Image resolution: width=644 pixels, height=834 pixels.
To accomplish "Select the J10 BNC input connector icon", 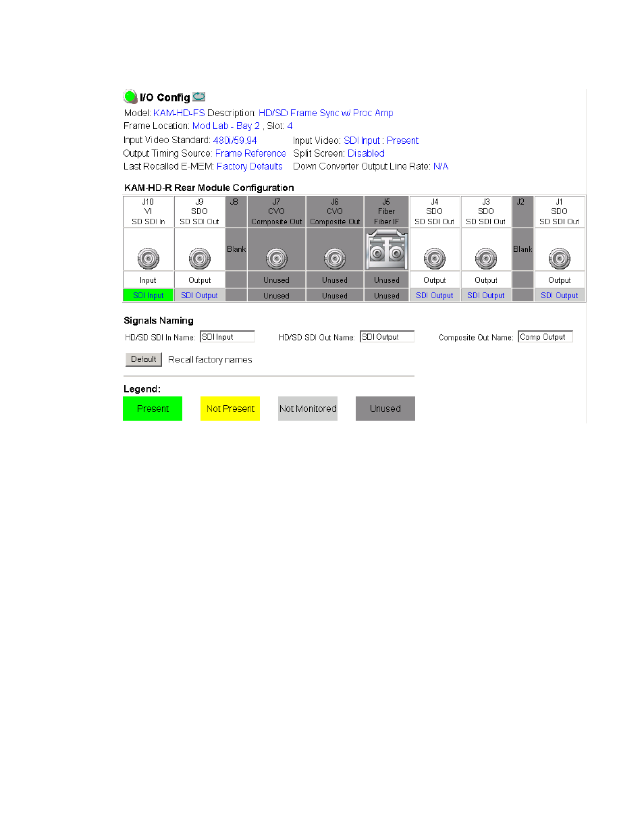I will [x=149, y=258].
